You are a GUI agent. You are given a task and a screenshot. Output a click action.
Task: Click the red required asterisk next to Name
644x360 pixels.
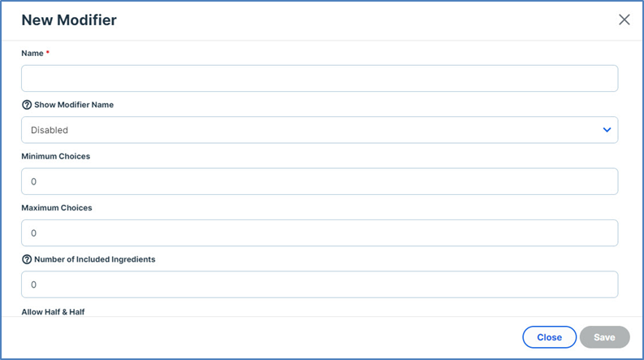tap(48, 53)
